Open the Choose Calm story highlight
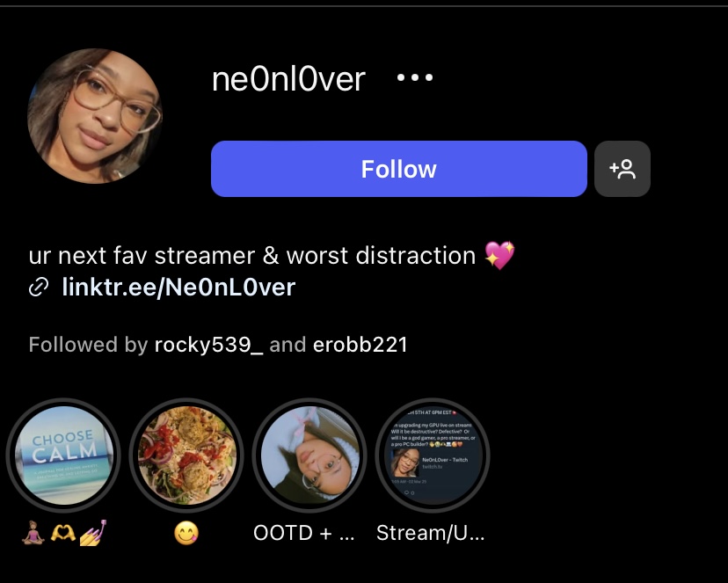Screen dimensions: 728x583 click(x=63, y=455)
